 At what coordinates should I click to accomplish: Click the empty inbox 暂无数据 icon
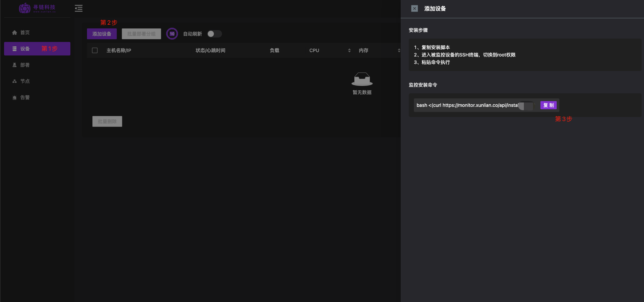(x=362, y=79)
